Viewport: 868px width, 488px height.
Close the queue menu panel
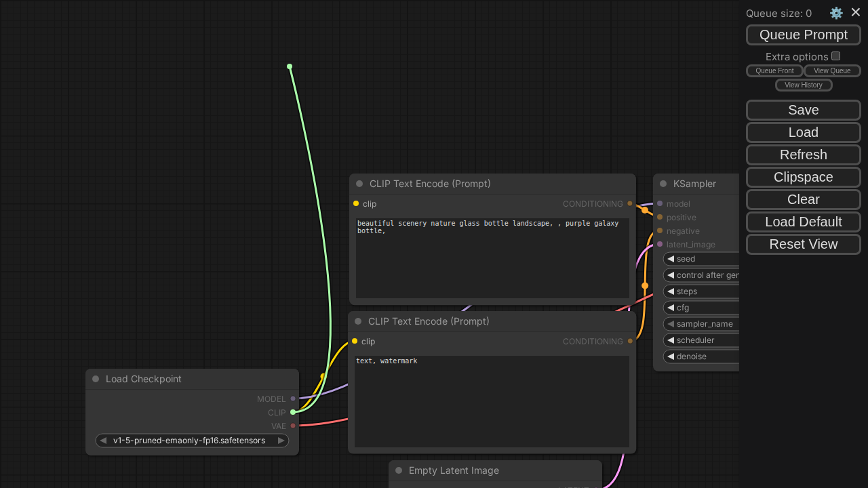click(x=856, y=12)
